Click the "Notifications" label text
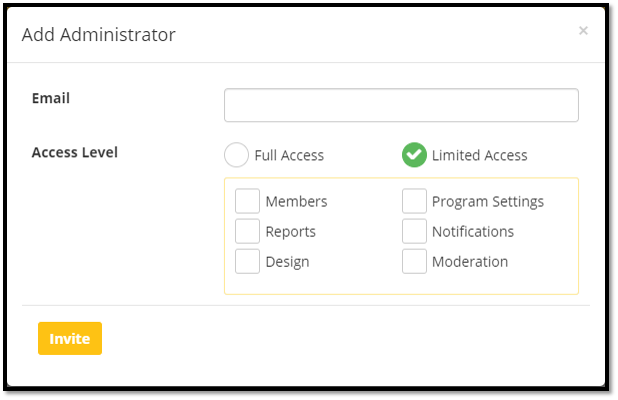The image size is (618, 400). click(473, 232)
